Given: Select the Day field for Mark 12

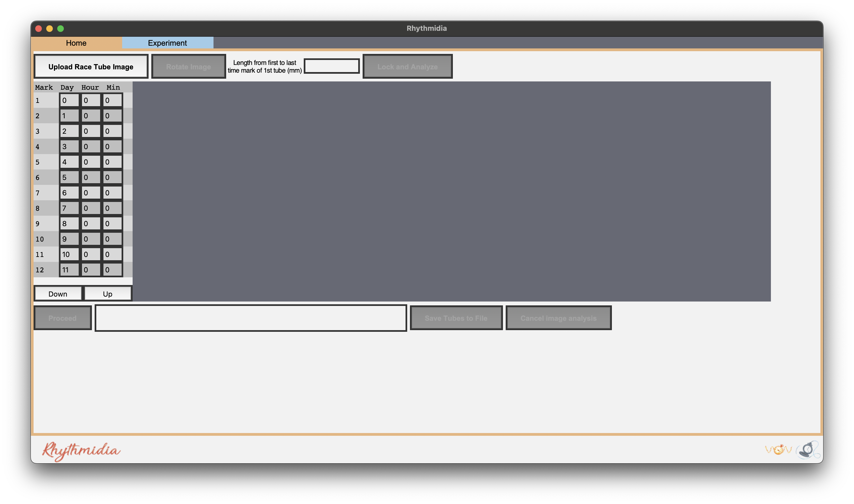Looking at the screenshot, I should (69, 270).
